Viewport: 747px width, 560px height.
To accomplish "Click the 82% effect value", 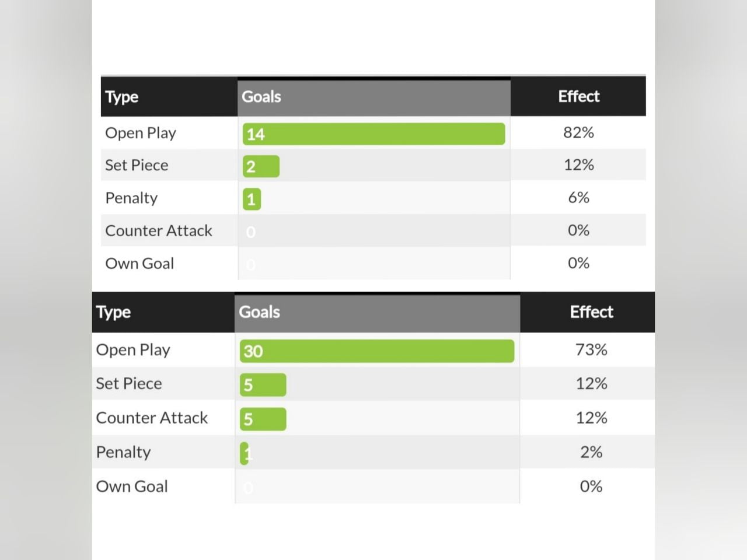I will (x=578, y=133).
